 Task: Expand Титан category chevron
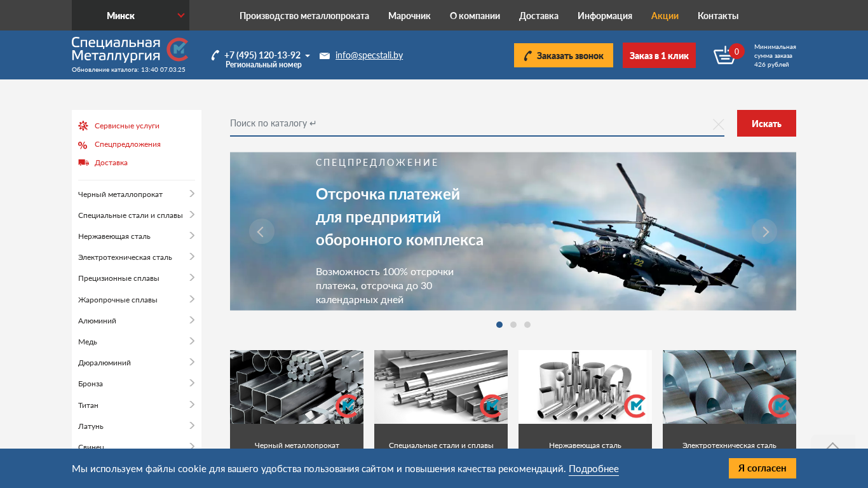click(192, 404)
